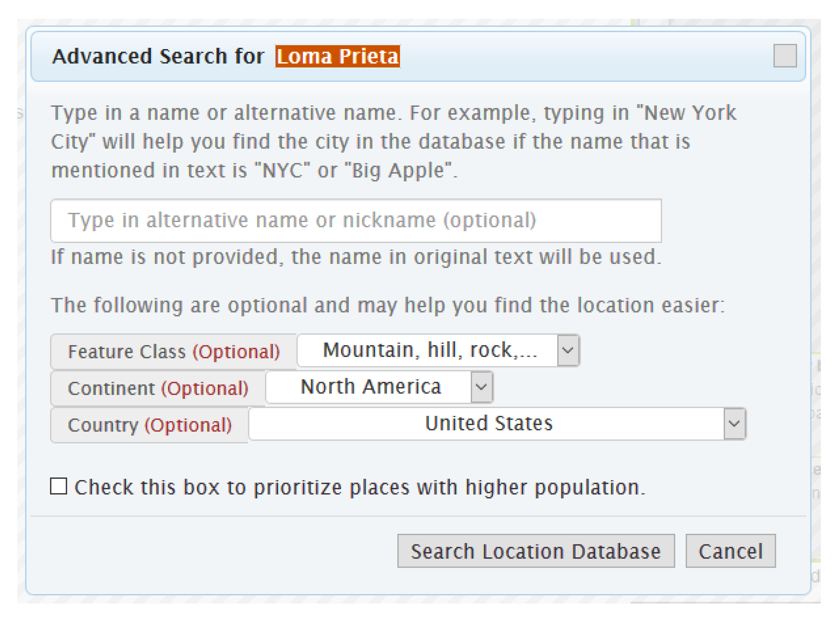Click the "Advanced Search for" dialog title
This screenshot has width=840, height=618.
point(158,56)
